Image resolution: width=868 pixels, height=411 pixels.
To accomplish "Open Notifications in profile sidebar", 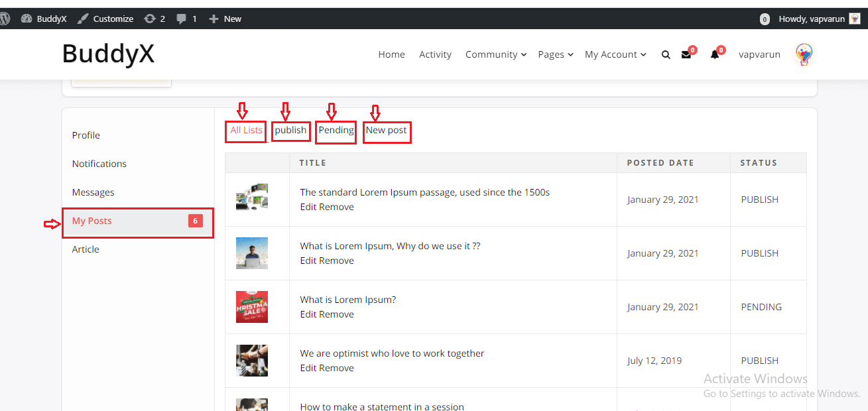I will pyautogui.click(x=99, y=164).
